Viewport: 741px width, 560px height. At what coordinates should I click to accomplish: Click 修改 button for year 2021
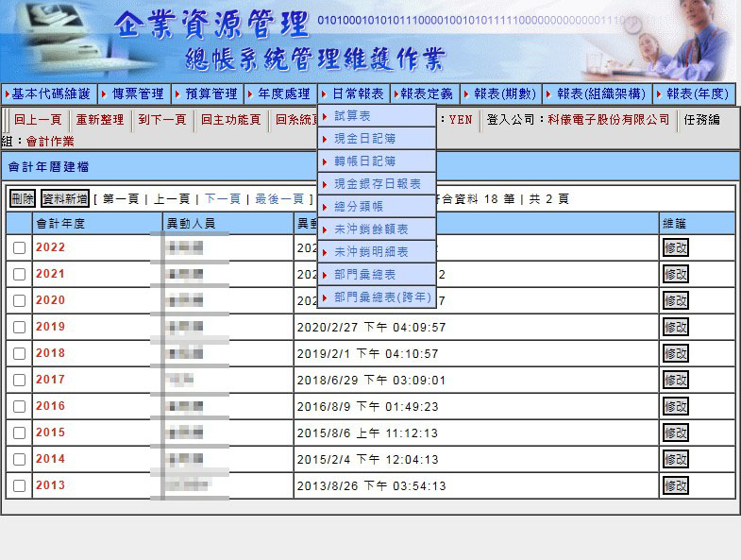click(x=675, y=274)
